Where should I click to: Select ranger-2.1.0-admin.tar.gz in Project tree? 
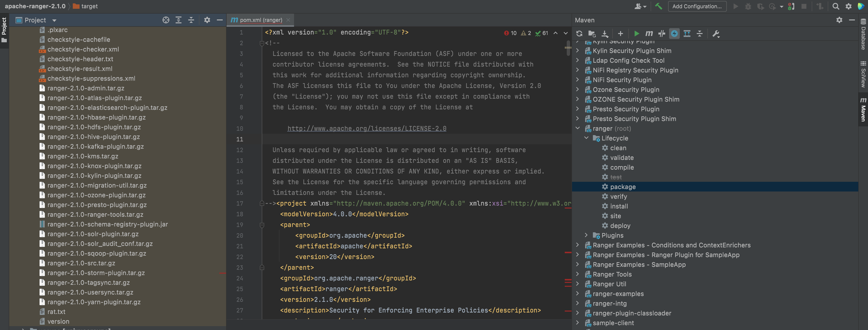pyautogui.click(x=86, y=88)
